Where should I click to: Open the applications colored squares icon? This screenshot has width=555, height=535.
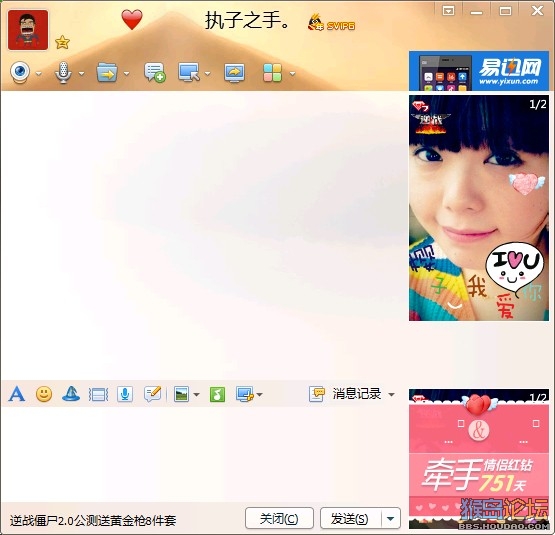pyautogui.click(x=273, y=73)
